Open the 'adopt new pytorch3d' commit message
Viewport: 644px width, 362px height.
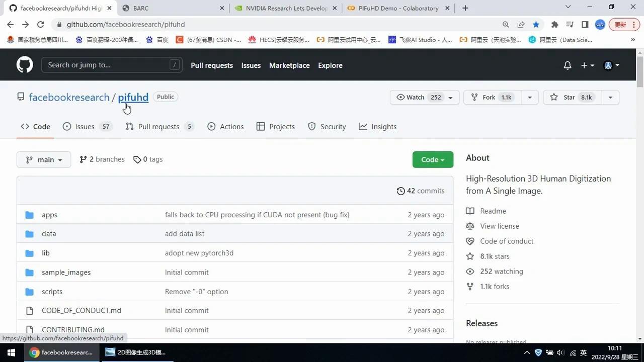pyautogui.click(x=199, y=253)
